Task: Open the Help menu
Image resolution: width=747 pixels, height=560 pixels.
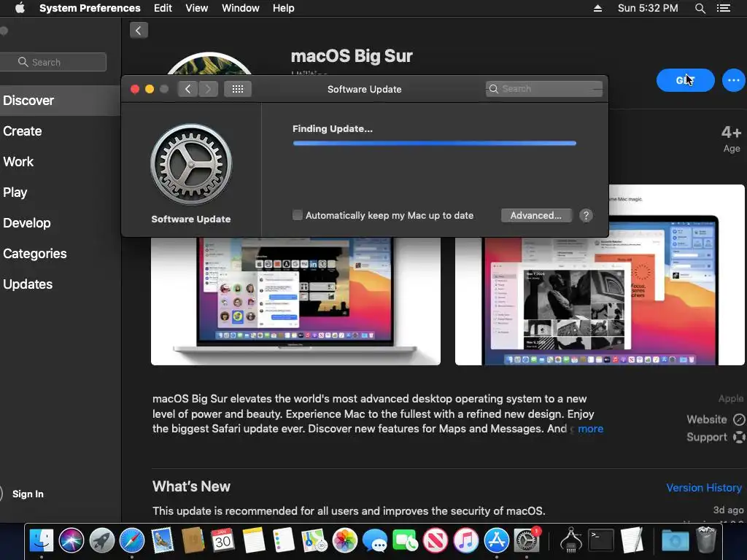Action: tap(284, 8)
